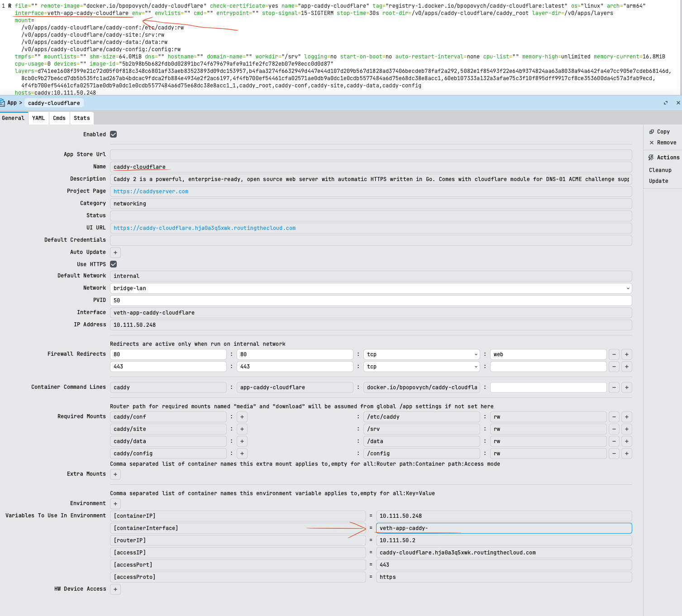Add router path for caddy/config mount

[x=242, y=454]
